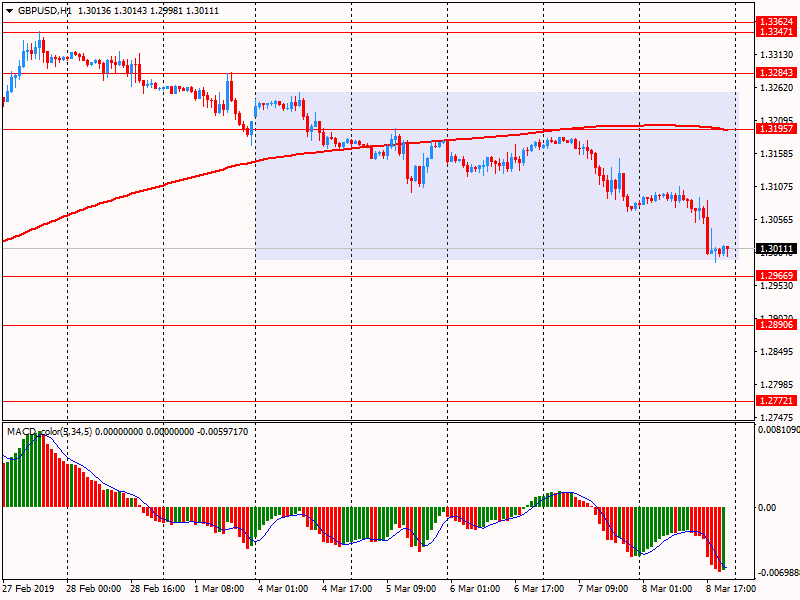Click the 1.32620 price scale value
The width and height of the screenshot is (800, 600).
(x=777, y=88)
